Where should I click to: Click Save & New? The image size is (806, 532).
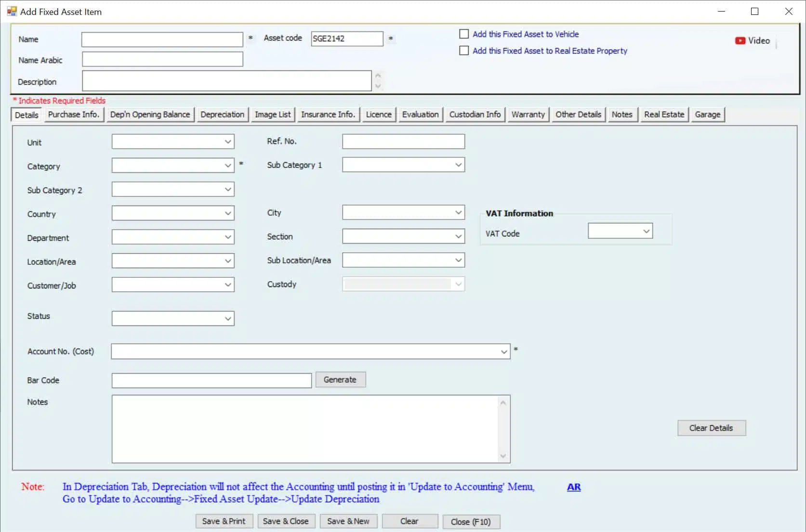pos(348,521)
